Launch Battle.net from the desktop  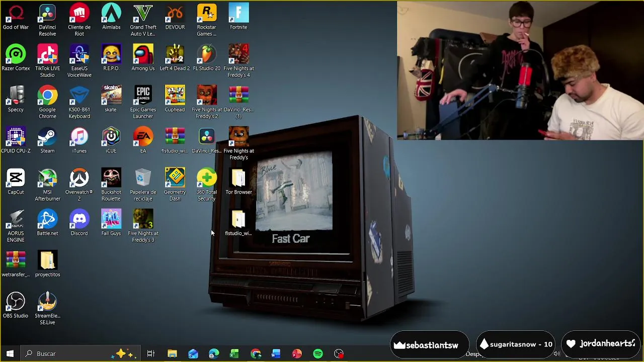(x=47, y=223)
